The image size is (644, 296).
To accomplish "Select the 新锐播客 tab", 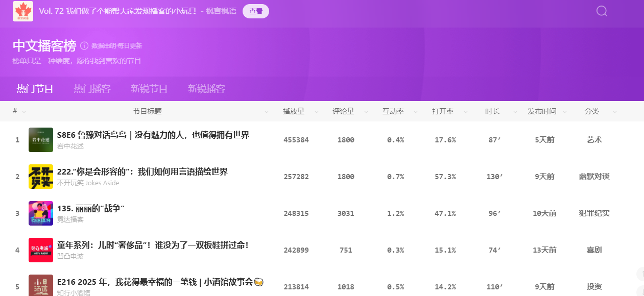I will coord(206,89).
